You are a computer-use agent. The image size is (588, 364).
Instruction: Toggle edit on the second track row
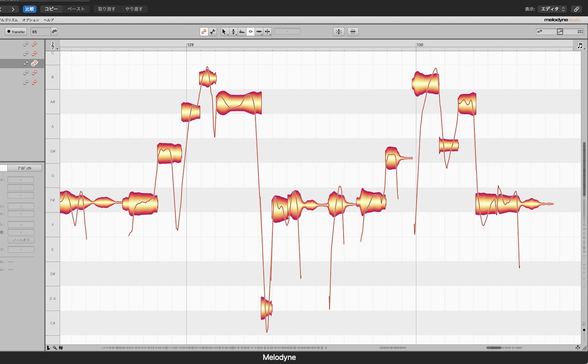pyautogui.click(x=34, y=54)
